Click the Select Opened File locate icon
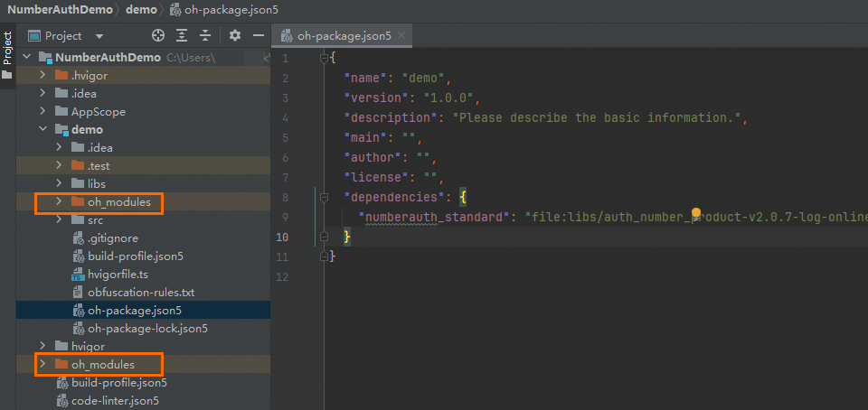The height and width of the screenshot is (410, 868). pyautogui.click(x=158, y=36)
